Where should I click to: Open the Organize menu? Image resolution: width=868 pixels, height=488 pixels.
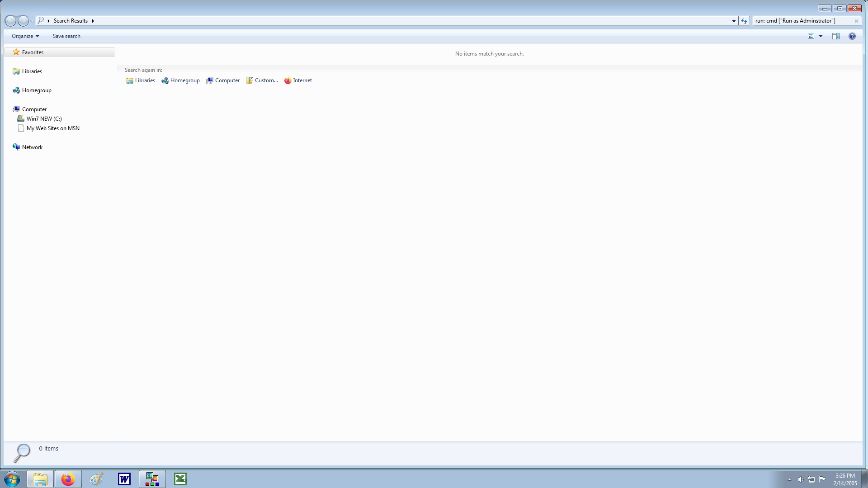coord(25,36)
